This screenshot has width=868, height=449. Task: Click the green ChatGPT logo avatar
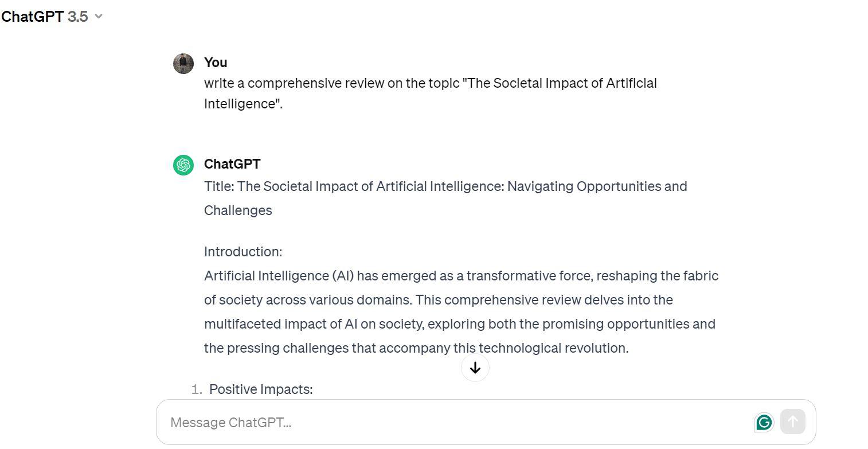tap(183, 165)
